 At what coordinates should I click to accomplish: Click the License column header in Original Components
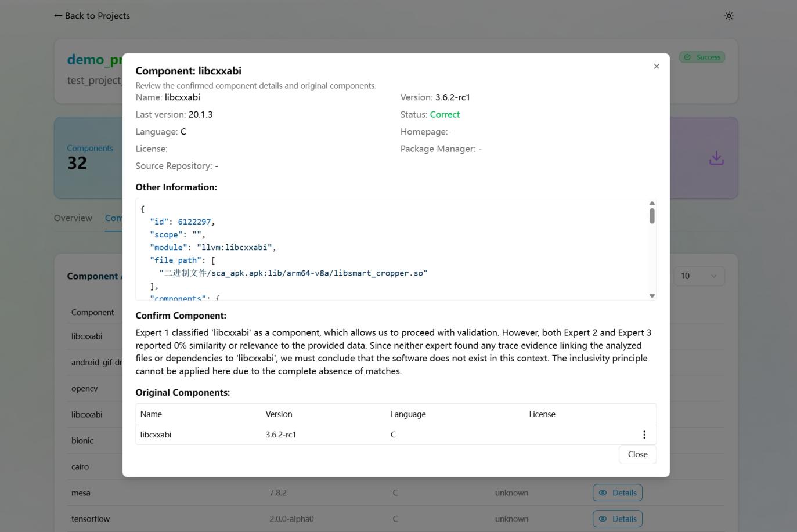pyautogui.click(x=542, y=414)
